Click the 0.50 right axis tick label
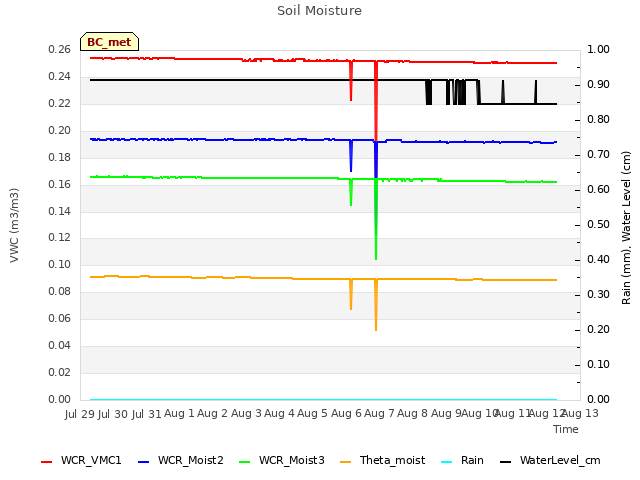 (598, 224)
